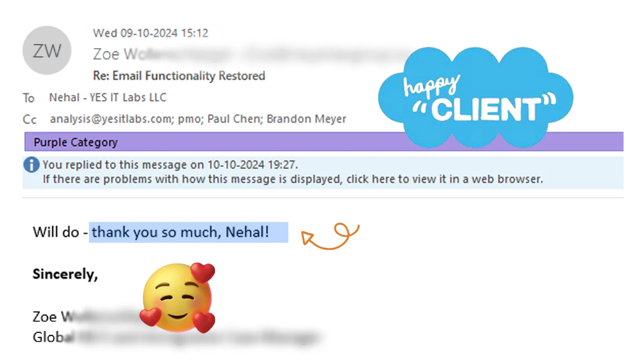Click the hugging face heart emoji
The height and width of the screenshot is (364, 635).
tap(177, 298)
